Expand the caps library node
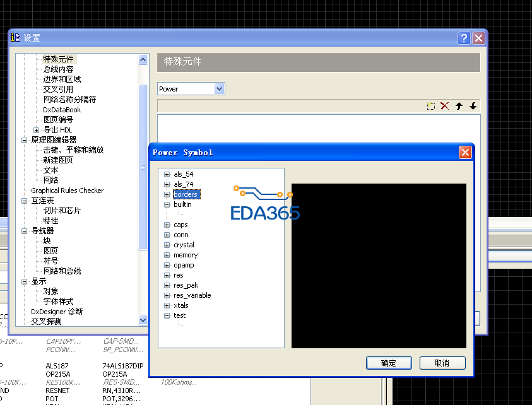The height and width of the screenshot is (405, 532). click(x=167, y=225)
